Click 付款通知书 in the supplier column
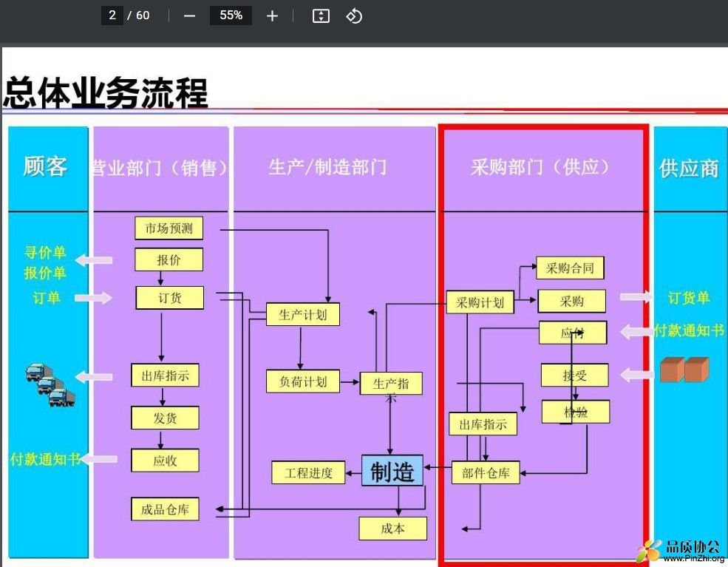The image size is (728, 567). pyautogui.click(x=690, y=330)
